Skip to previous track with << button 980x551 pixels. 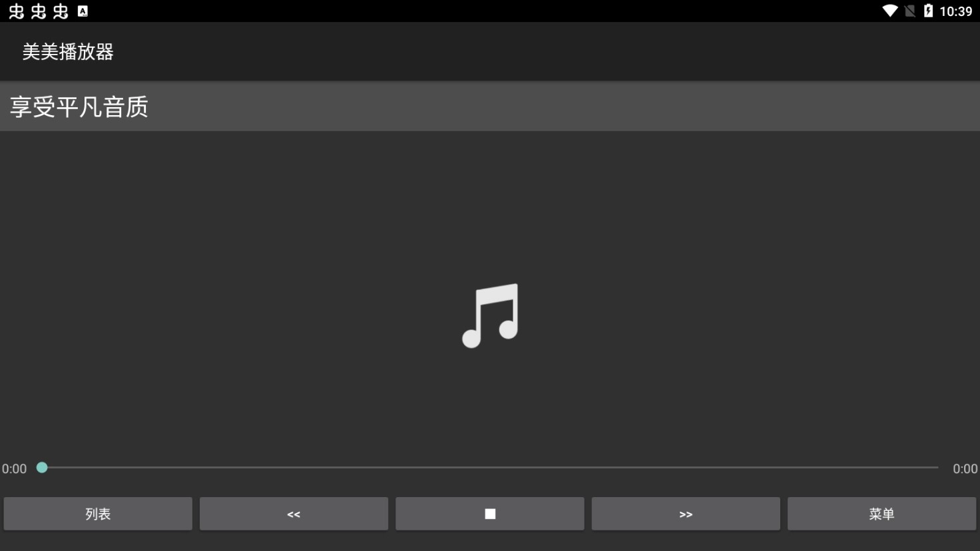[294, 514]
